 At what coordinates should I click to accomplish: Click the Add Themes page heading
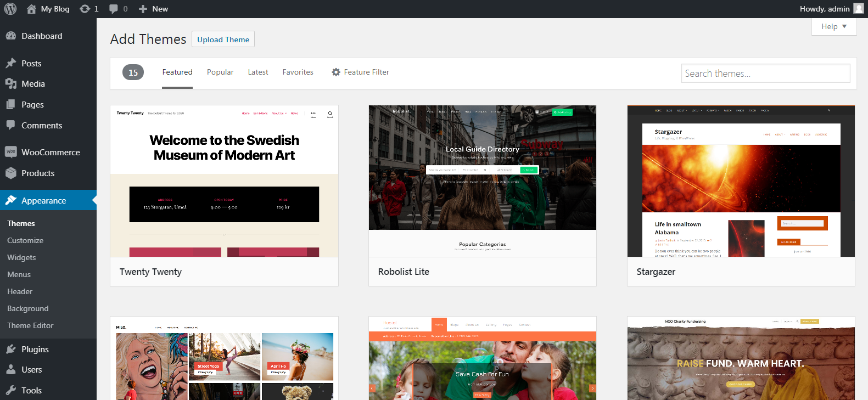coord(148,39)
